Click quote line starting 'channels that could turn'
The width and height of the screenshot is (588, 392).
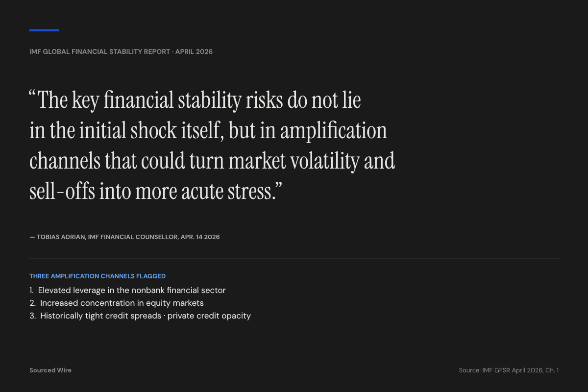point(212,161)
